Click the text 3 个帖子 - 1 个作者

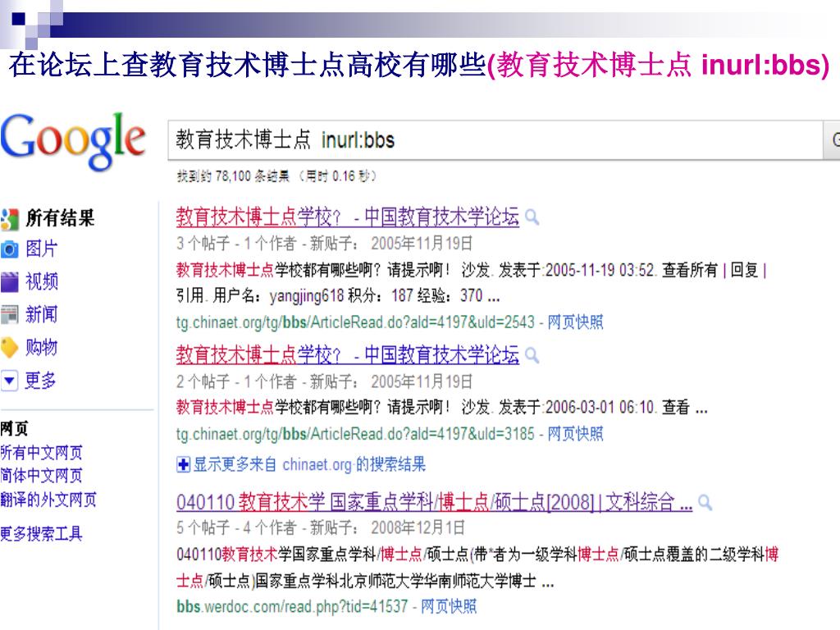(236, 244)
